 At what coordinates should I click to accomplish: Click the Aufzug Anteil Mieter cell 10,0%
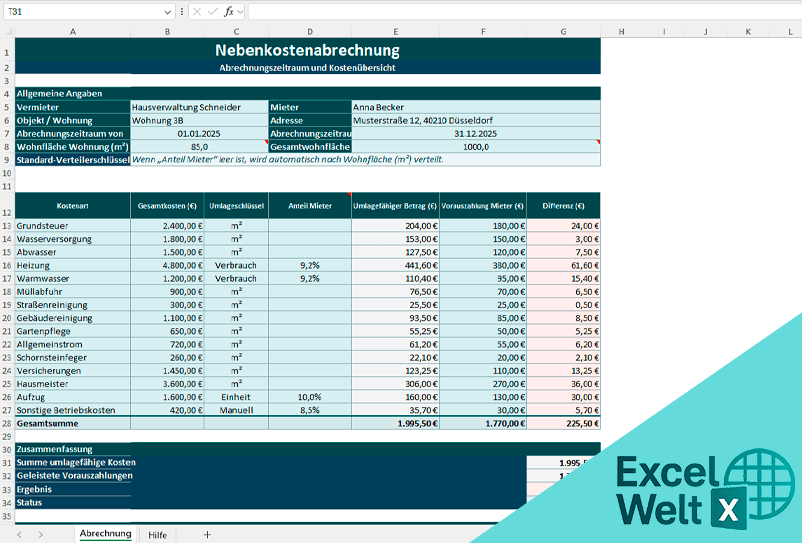(309, 396)
